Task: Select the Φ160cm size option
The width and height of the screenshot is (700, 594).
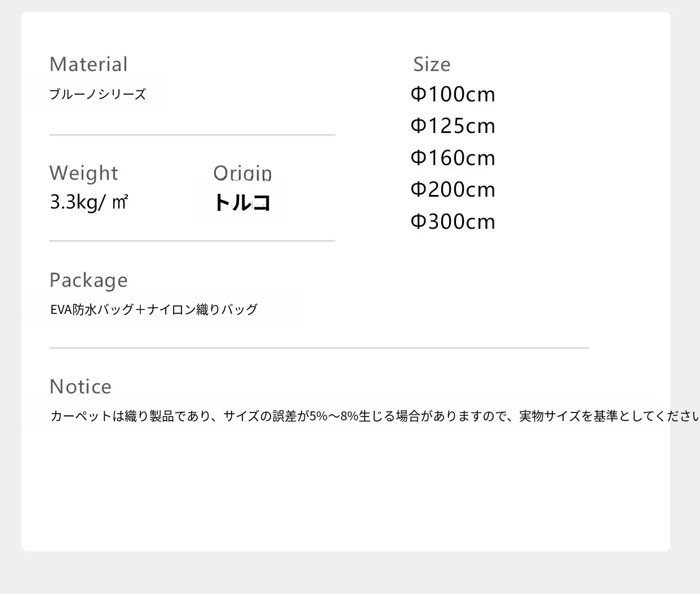Action: pos(453,158)
